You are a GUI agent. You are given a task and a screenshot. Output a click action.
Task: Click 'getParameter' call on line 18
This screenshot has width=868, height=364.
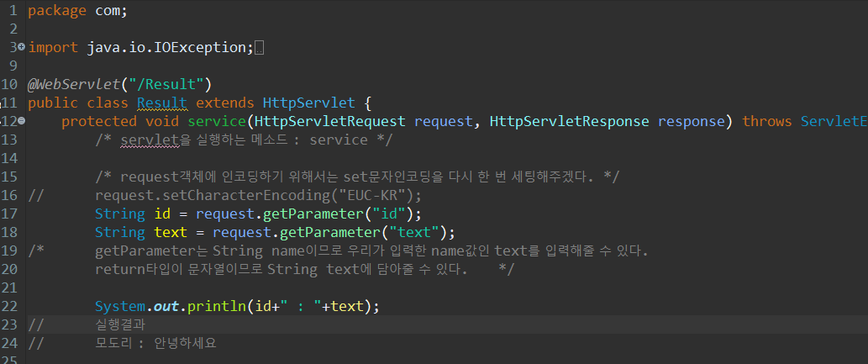click(x=329, y=231)
